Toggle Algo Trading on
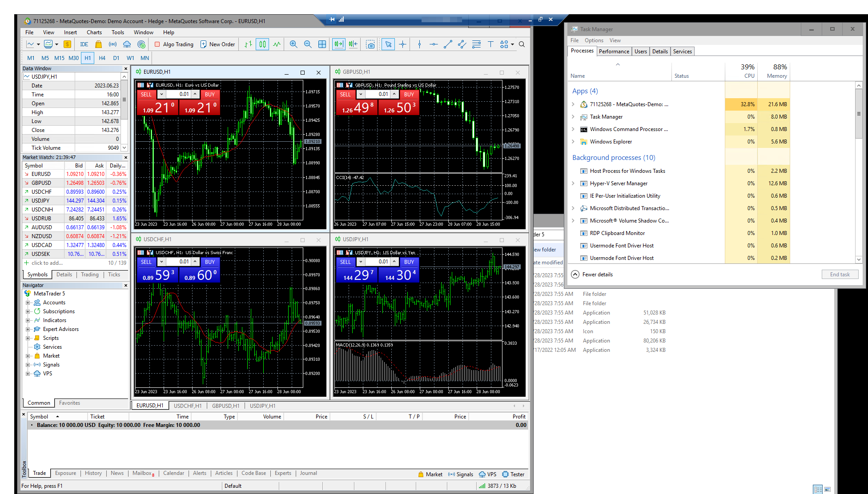 click(174, 44)
